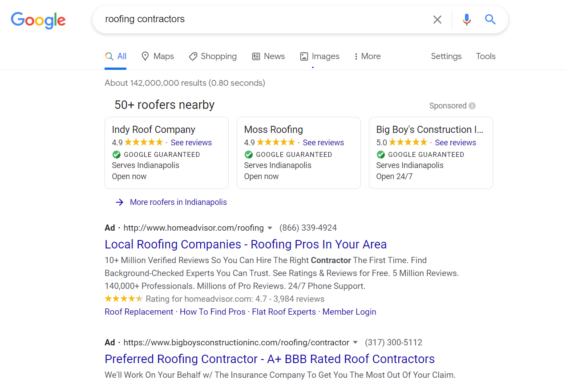Click the magnifying glass search icon
The width and height of the screenshot is (566, 392).
(x=490, y=19)
